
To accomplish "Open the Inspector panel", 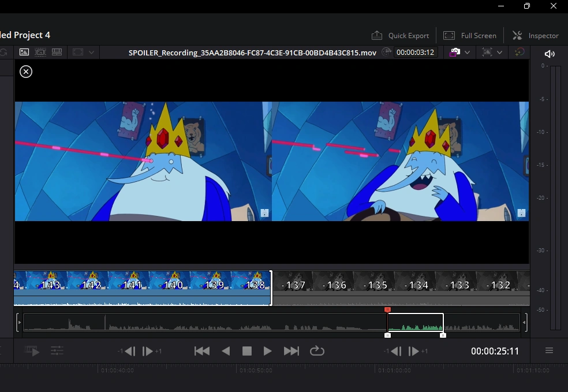I will (536, 35).
